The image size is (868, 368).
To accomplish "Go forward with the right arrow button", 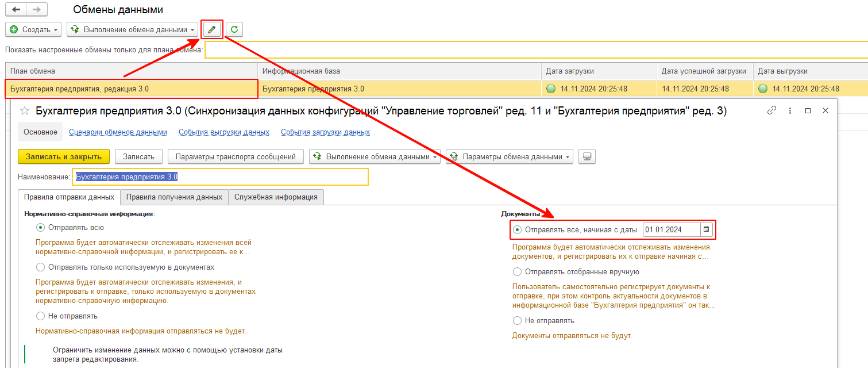I will point(37,10).
